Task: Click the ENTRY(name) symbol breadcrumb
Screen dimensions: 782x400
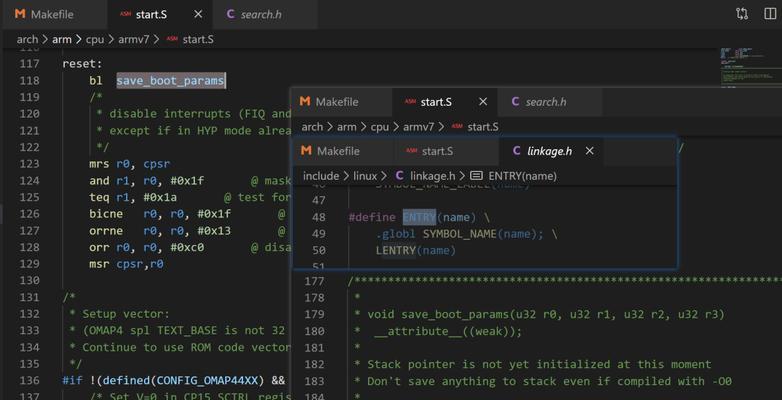Action: click(x=523, y=176)
